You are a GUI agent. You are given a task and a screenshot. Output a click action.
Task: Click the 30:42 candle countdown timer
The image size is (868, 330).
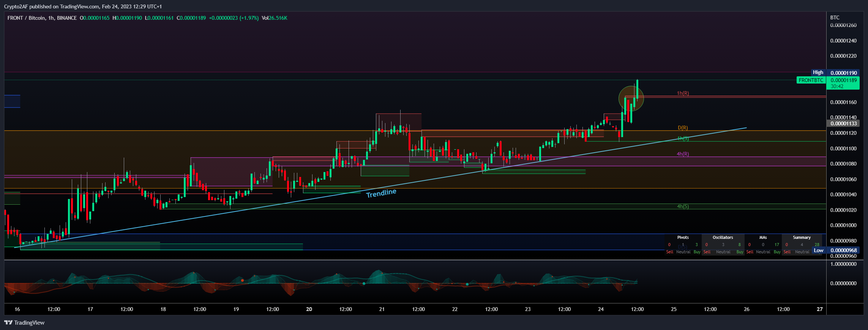pyautogui.click(x=837, y=86)
